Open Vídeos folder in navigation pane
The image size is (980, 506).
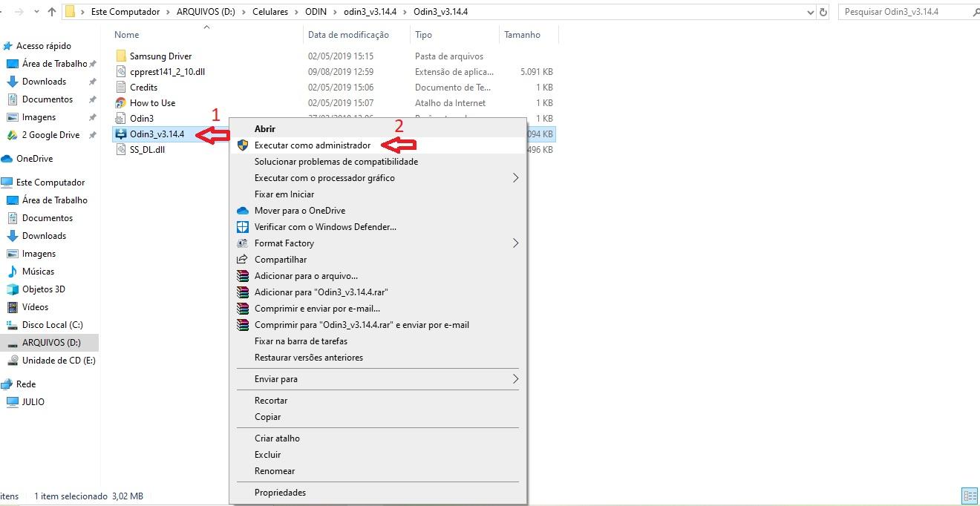(x=35, y=307)
